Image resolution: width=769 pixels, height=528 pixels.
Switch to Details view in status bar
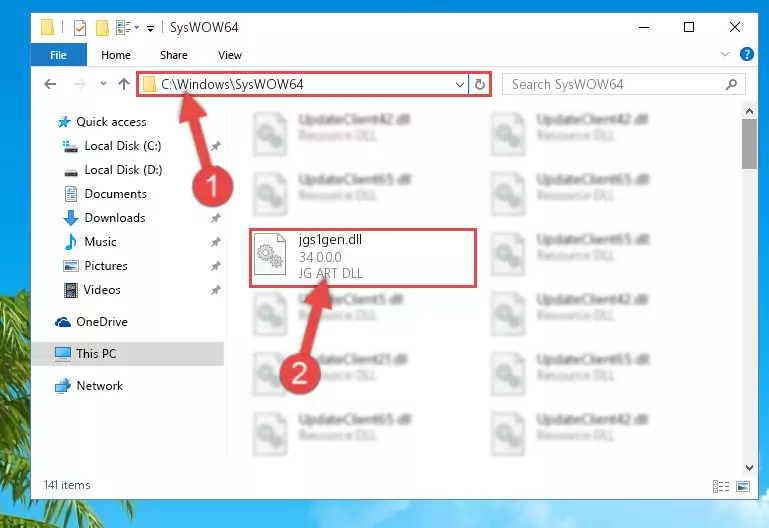pos(720,486)
